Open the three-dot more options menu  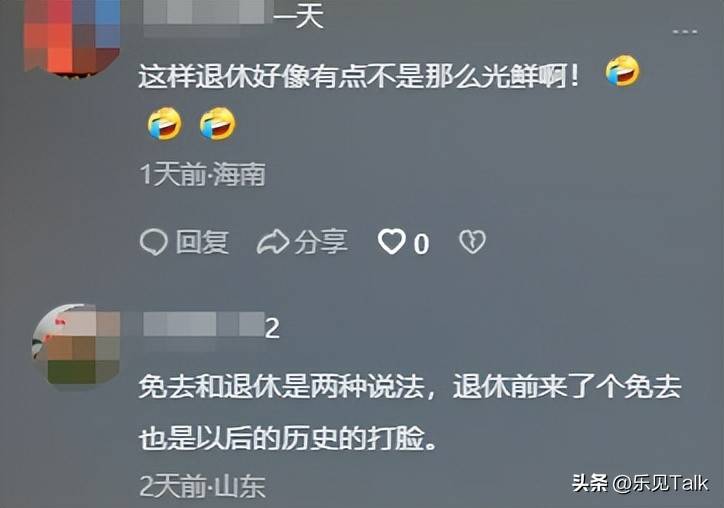coord(685,31)
